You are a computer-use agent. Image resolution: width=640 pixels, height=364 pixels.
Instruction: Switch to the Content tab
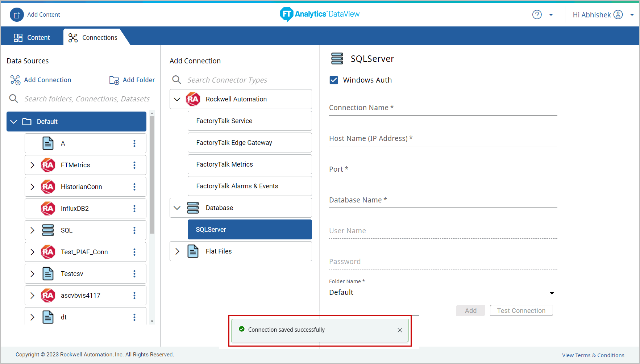(32, 38)
